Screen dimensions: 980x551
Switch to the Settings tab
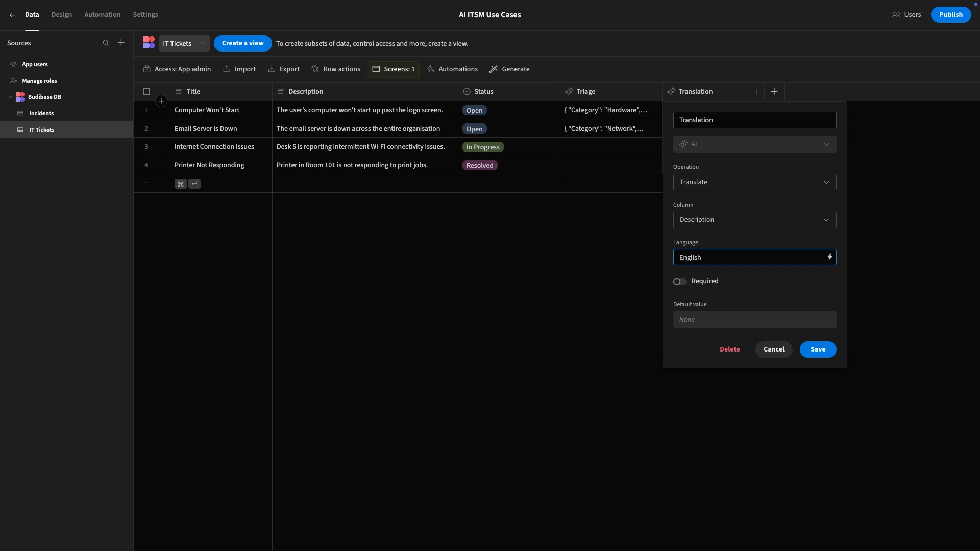point(145,15)
